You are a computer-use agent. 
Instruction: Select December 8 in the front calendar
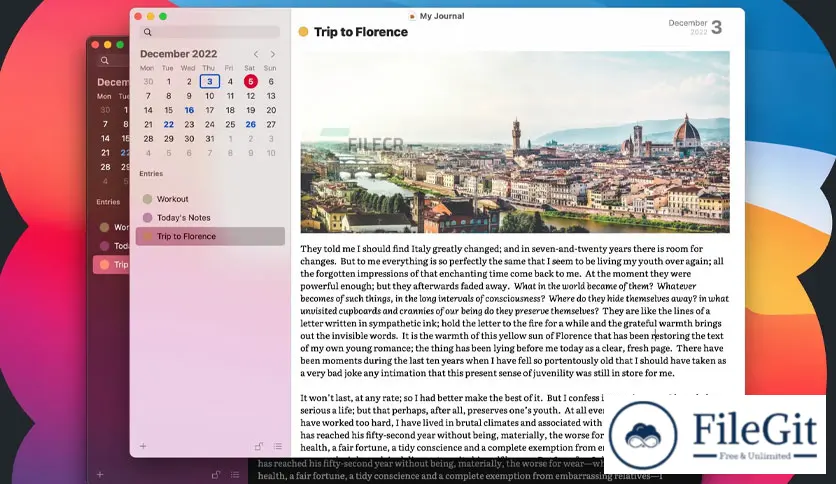point(168,96)
